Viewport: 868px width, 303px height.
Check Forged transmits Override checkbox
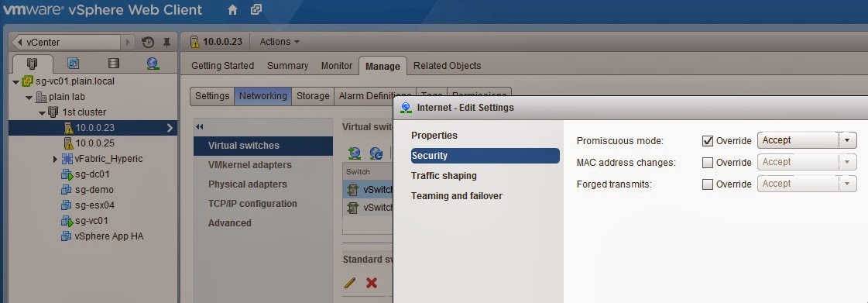(x=708, y=184)
